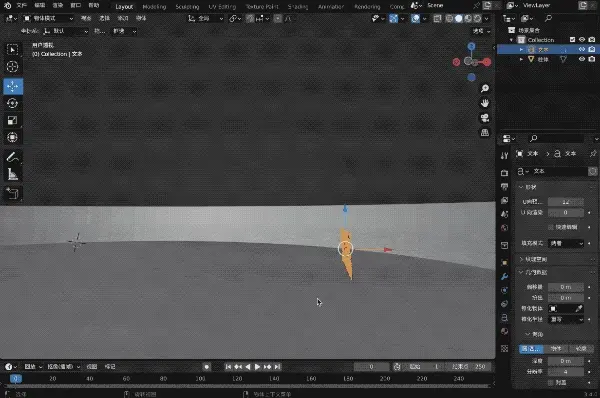600x398 pixels.
Task: Collapse the Shape panel
Action: point(521,187)
